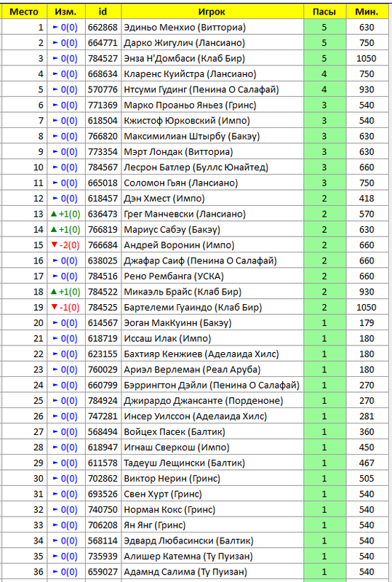This screenshot has height=582, width=392.
Task: Select player Кларенс Куийстра (Лансиано)
Action: [190, 74]
